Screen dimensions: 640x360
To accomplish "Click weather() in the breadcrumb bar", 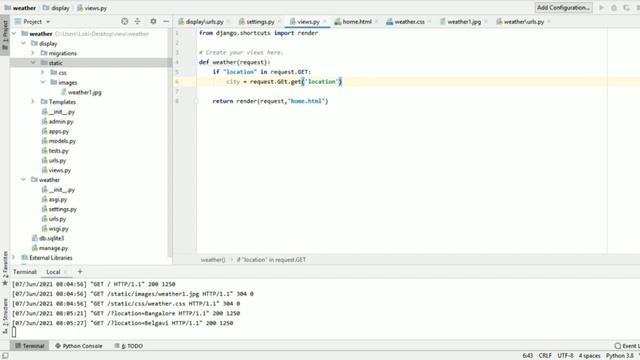I will coord(213,260).
